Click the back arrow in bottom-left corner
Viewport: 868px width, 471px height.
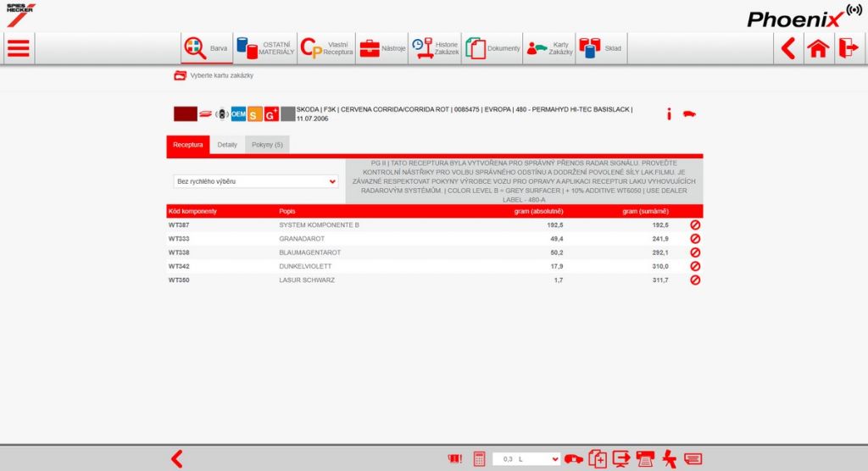[x=176, y=458]
